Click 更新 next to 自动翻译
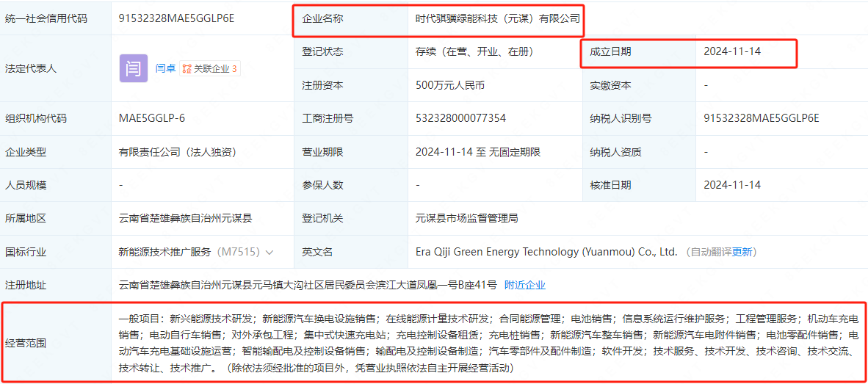Image resolution: width=868 pixels, height=384 pixels. click(x=742, y=252)
